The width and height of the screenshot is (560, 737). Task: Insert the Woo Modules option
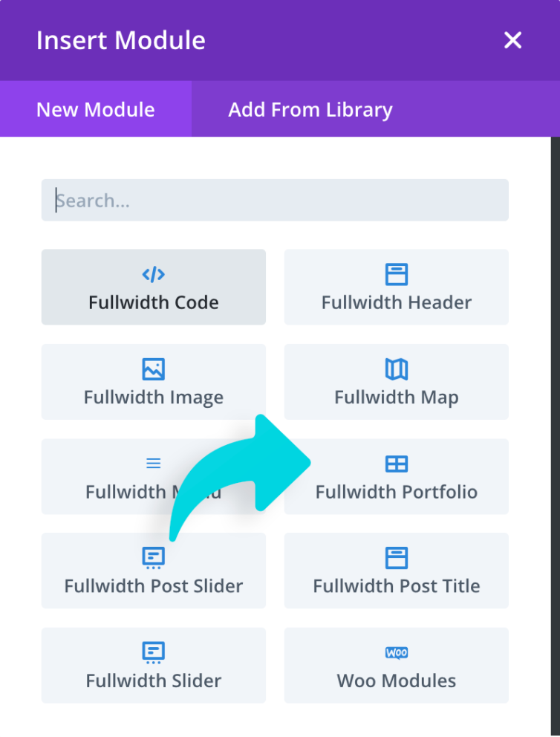[x=396, y=666]
